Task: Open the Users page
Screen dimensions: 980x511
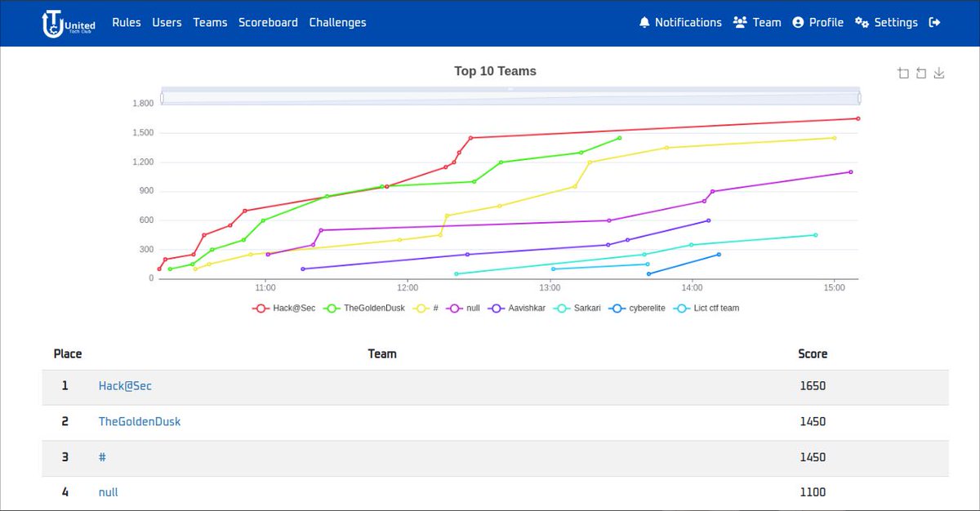Action: pos(167,23)
